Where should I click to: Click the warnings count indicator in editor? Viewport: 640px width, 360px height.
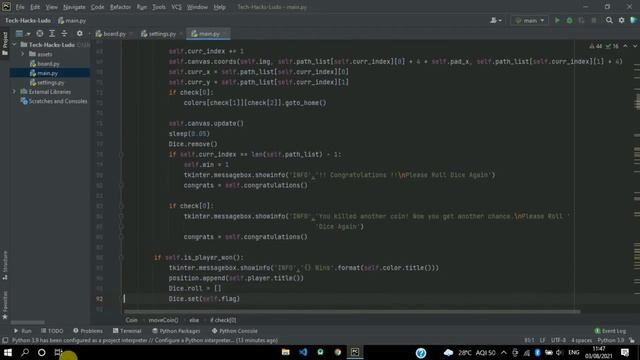(596, 46)
